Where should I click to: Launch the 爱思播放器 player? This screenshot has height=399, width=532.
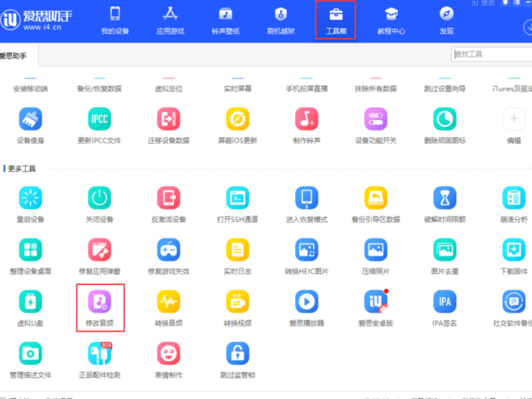tap(307, 302)
